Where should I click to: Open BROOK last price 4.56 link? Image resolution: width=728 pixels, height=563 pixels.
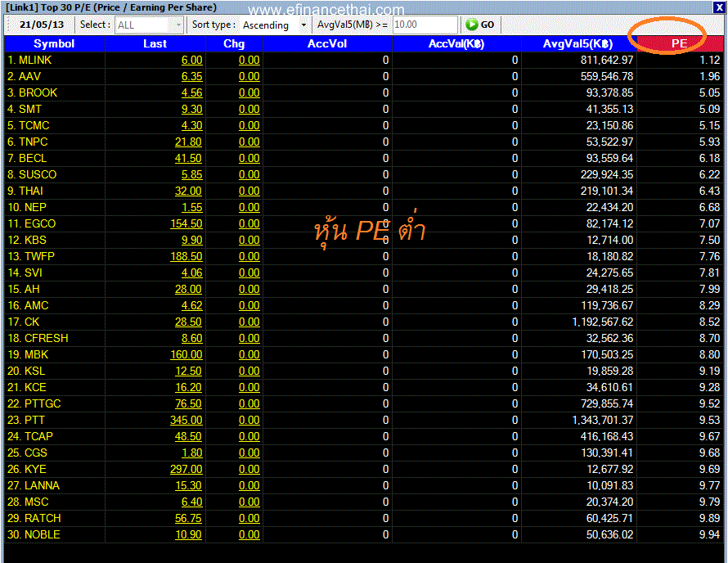191,93
